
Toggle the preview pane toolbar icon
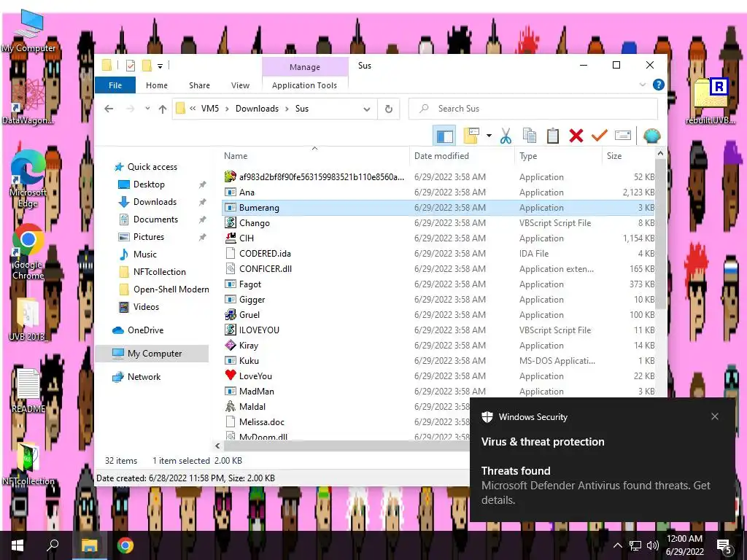coord(444,136)
